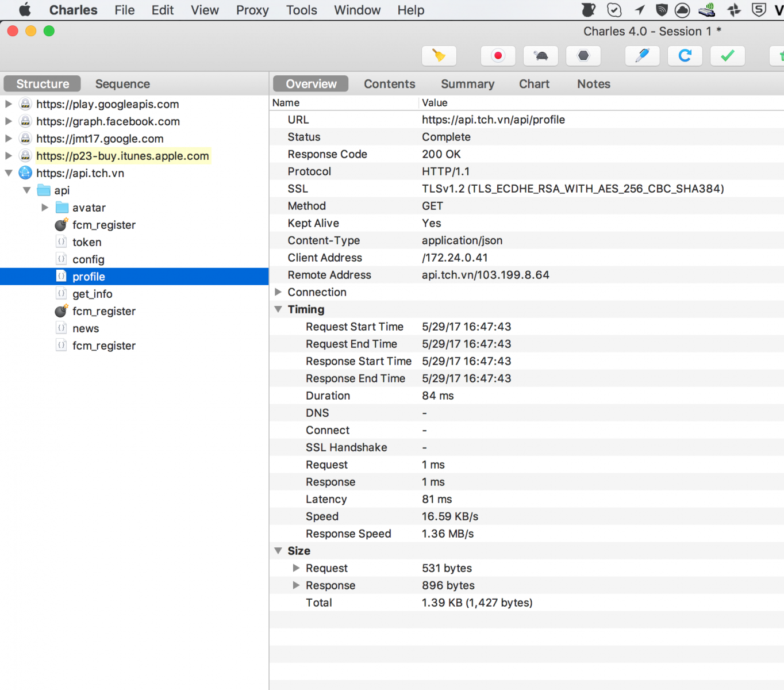The height and width of the screenshot is (690, 784).
Task: Collapse the api.tch.vn host node
Action: tap(9, 173)
